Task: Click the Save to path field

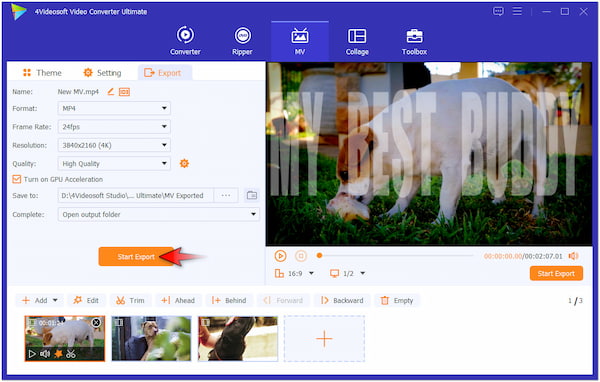Action: click(x=135, y=196)
